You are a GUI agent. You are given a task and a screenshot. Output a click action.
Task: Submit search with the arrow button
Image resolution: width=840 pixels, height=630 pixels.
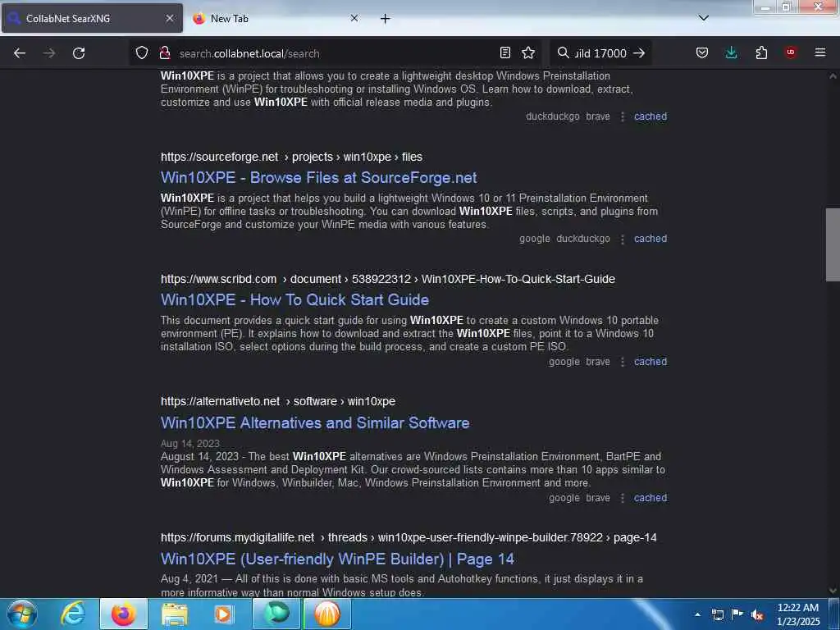[639, 52]
